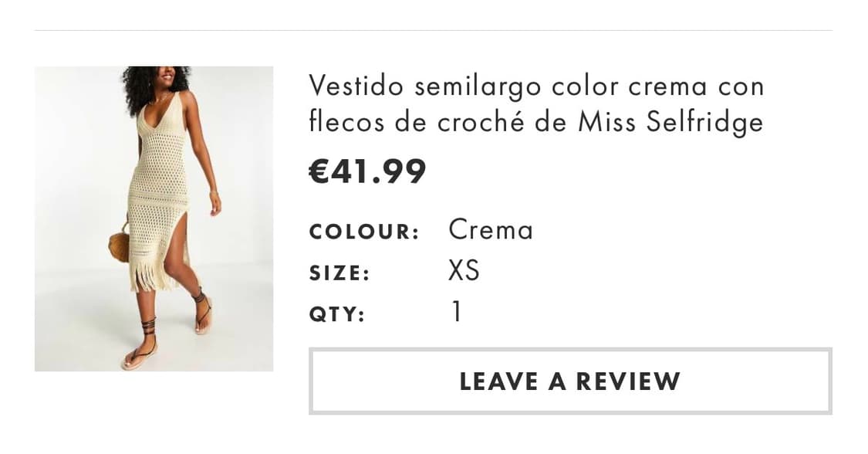Click the 'Miss Selfridge' brand text
Image resolution: width=868 pixels, height=454 pixels.
tap(670, 121)
